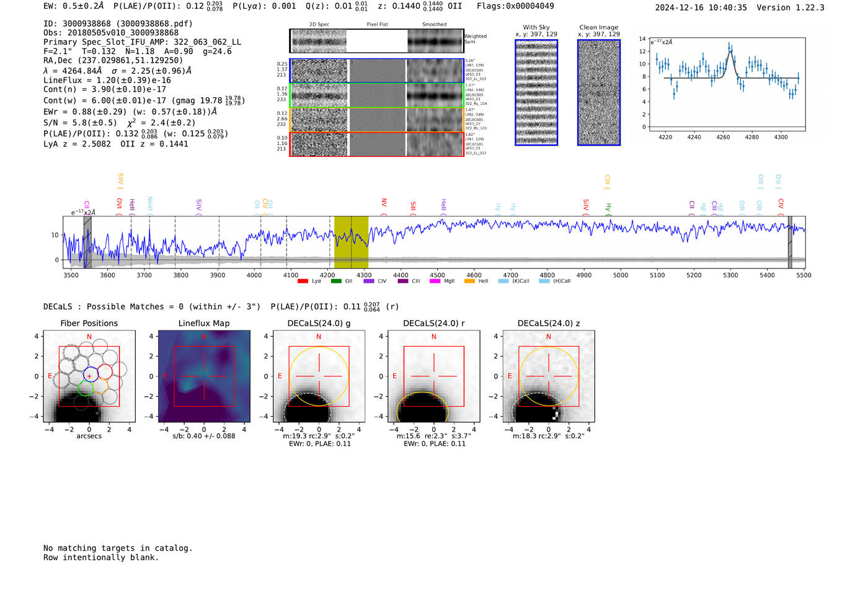Select the red-bordered 2D fiber spectrum row
868x591 pixels.
coord(376,144)
